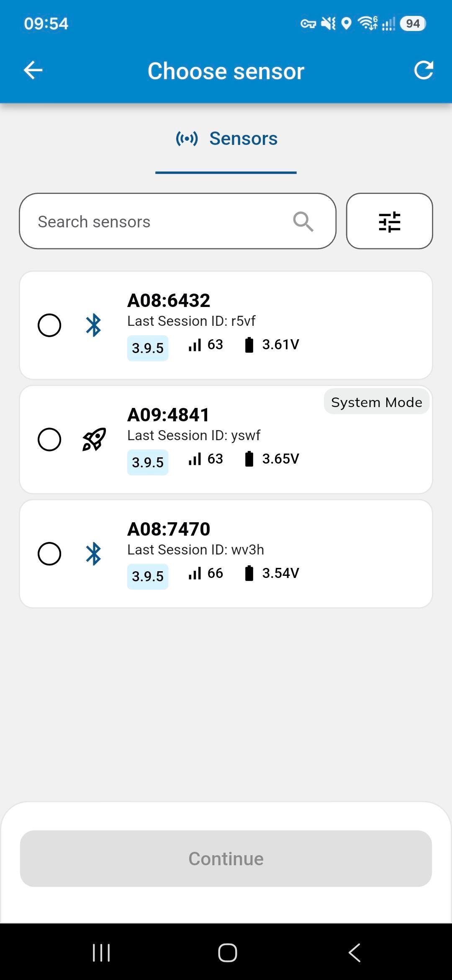Tap Bluetooth icon for sensor A08:7470
The image size is (452, 980).
(x=93, y=554)
